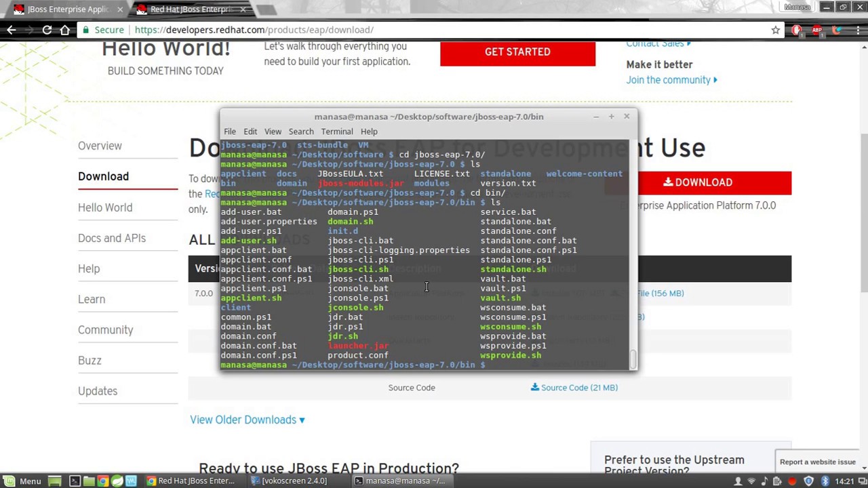The height and width of the screenshot is (488, 868).
Task: Open Buzz in the sidebar
Action: coord(90,360)
